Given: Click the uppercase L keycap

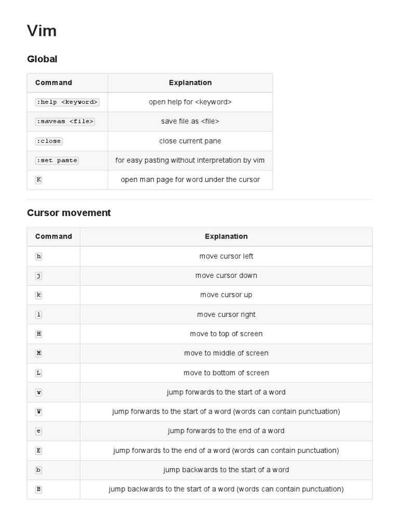Looking at the screenshot, I should point(38,373).
